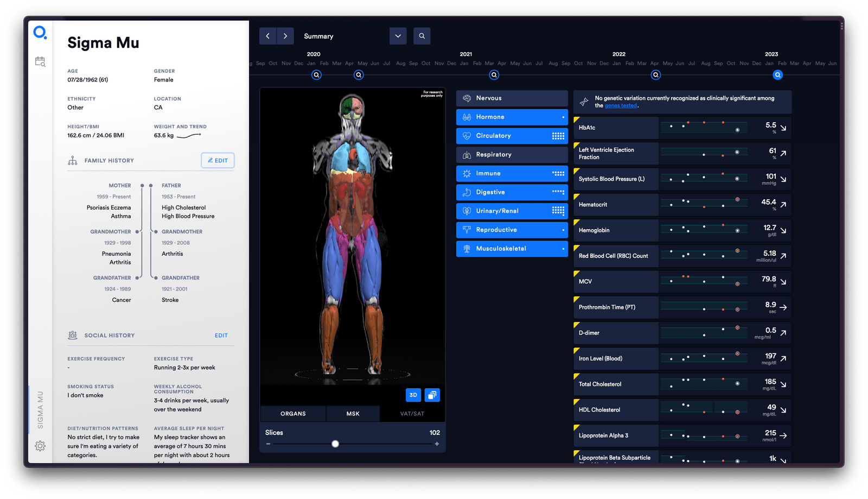
Task: Open the genes tested link
Action: click(x=620, y=105)
